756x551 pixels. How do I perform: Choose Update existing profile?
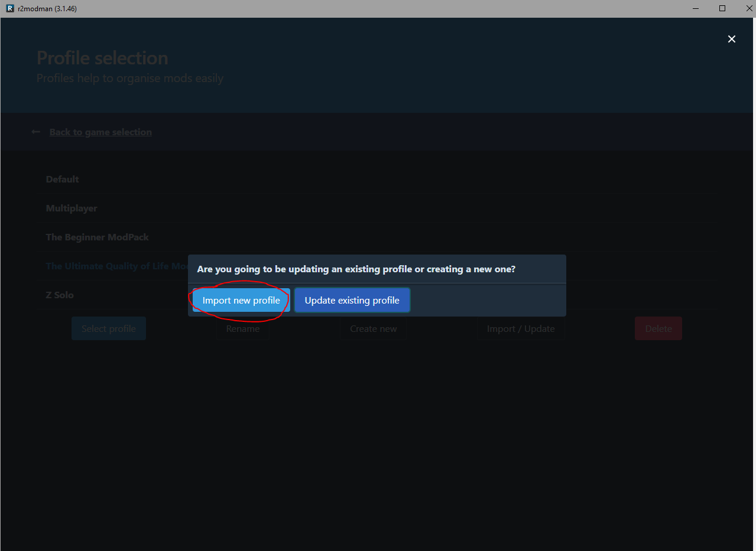(x=352, y=300)
